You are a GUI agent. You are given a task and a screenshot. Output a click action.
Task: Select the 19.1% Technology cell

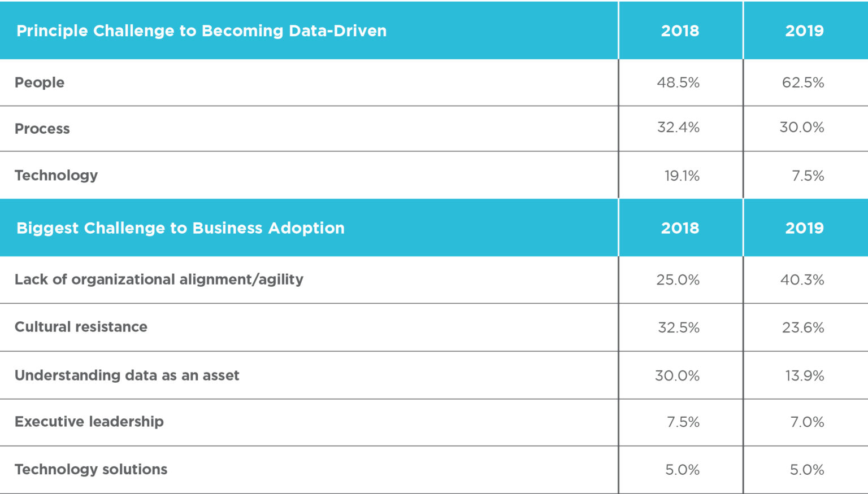tap(682, 176)
